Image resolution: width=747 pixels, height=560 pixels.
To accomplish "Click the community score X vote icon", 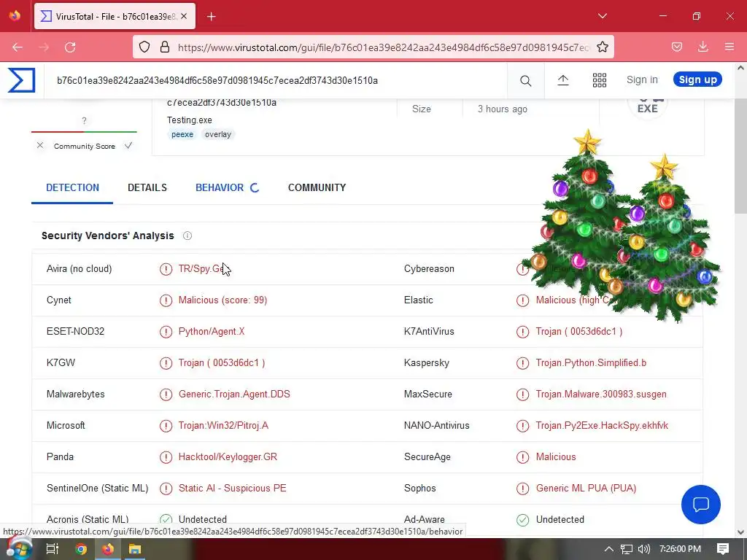I will click(40, 146).
